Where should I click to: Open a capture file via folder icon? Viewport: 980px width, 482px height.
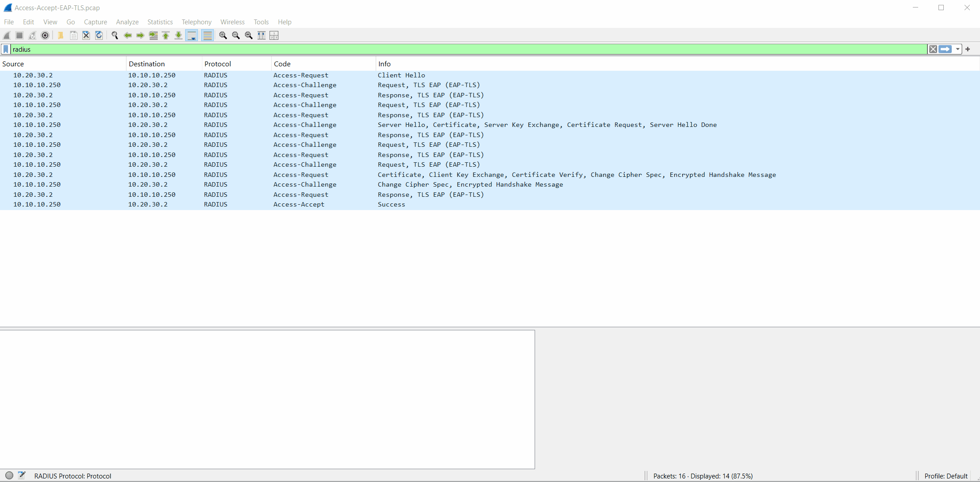point(61,35)
